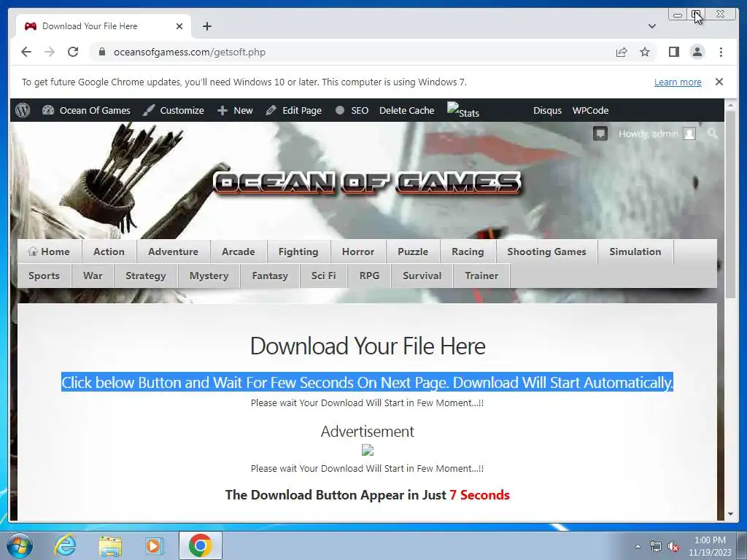This screenshot has width=747, height=560.
Task: Click the Chrome taskbar icon
Action: tap(200, 545)
